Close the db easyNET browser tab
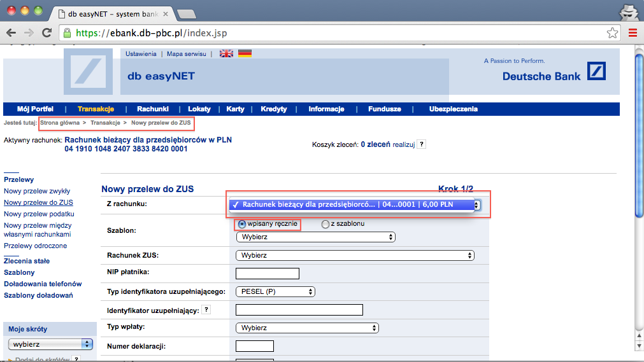This screenshot has width=644, height=362. tap(166, 14)
